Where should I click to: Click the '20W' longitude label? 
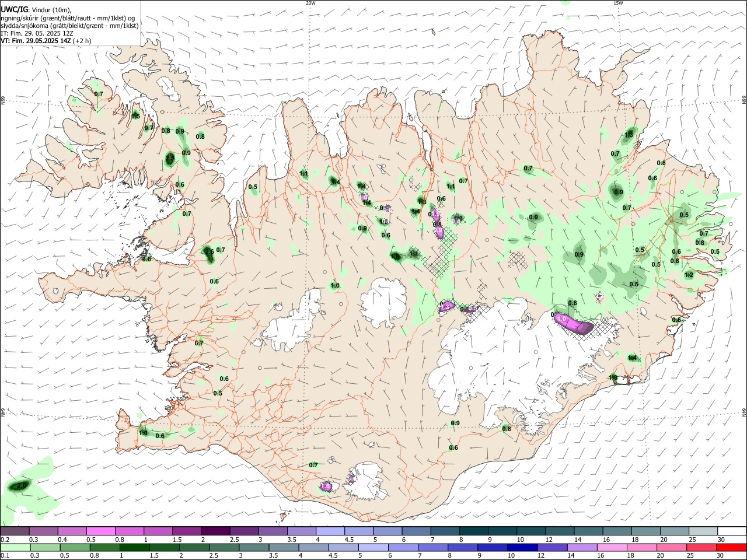tap(310, 3)
